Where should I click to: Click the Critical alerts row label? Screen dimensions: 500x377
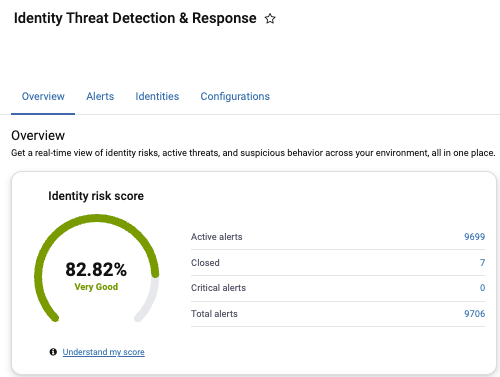tap(218, 288)
